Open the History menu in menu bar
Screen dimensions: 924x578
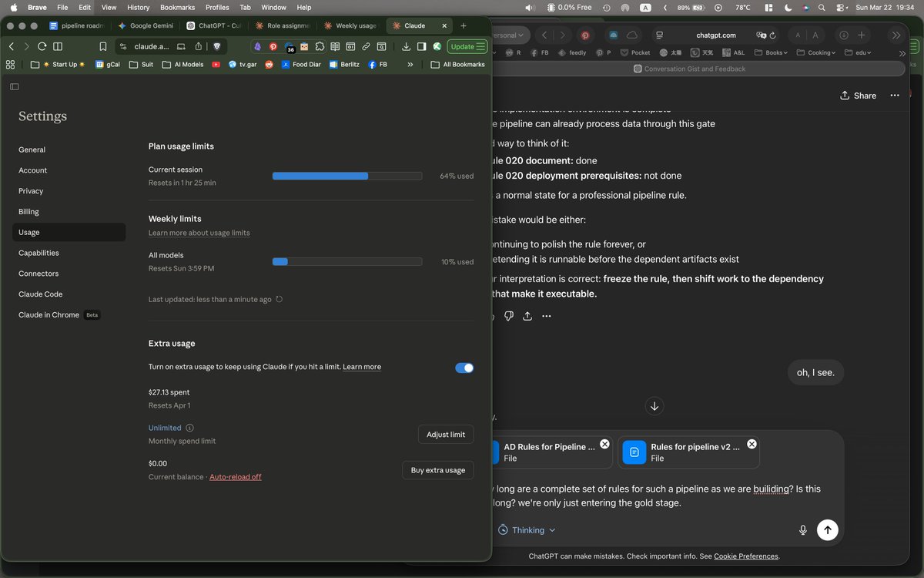[138, 7]
